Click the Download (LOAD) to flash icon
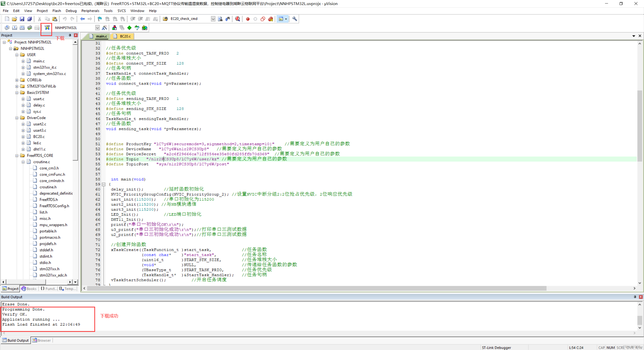644x350 pixels. pos(47,27)
